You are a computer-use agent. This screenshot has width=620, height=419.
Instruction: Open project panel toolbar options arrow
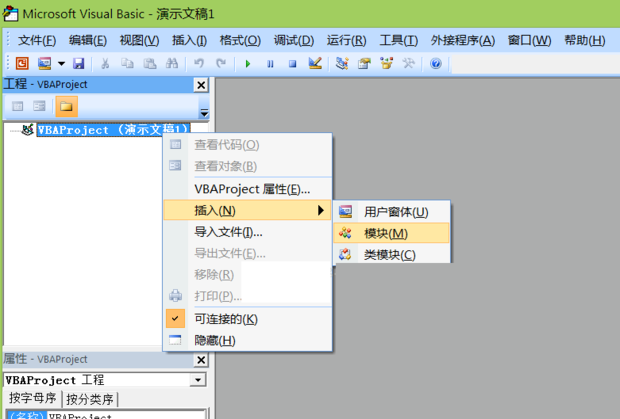(x=204, y=113)
